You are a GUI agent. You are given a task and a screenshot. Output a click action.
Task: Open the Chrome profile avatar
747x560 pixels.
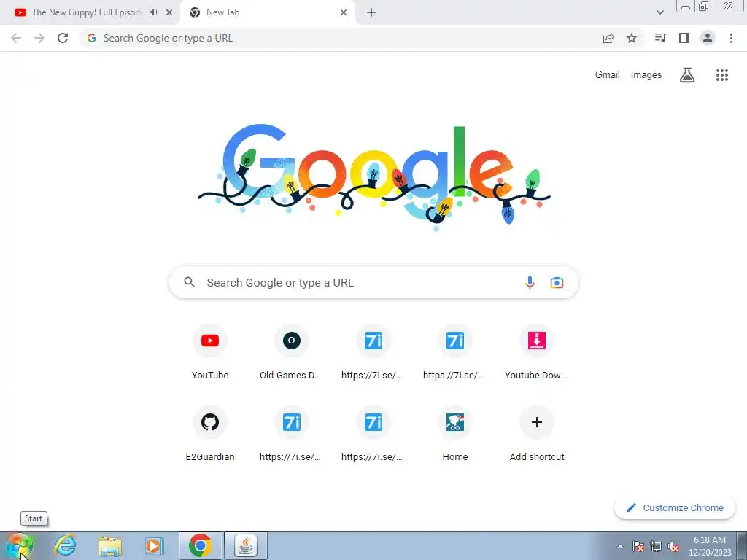pos(708,38)
